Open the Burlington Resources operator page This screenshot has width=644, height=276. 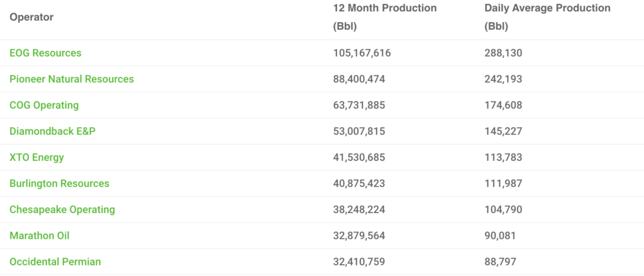coord(59,184)
